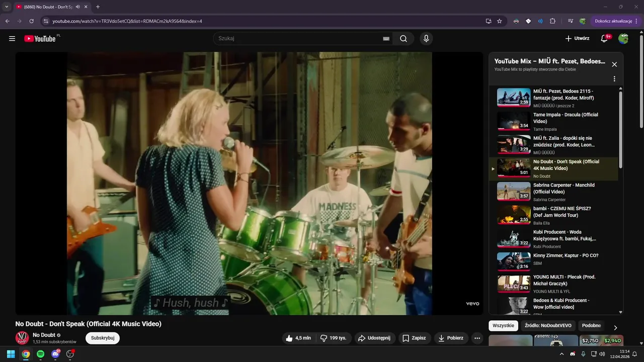Click the Utwórz create button
The width and height of the screenshot is (644, 362).
(577, 39)
